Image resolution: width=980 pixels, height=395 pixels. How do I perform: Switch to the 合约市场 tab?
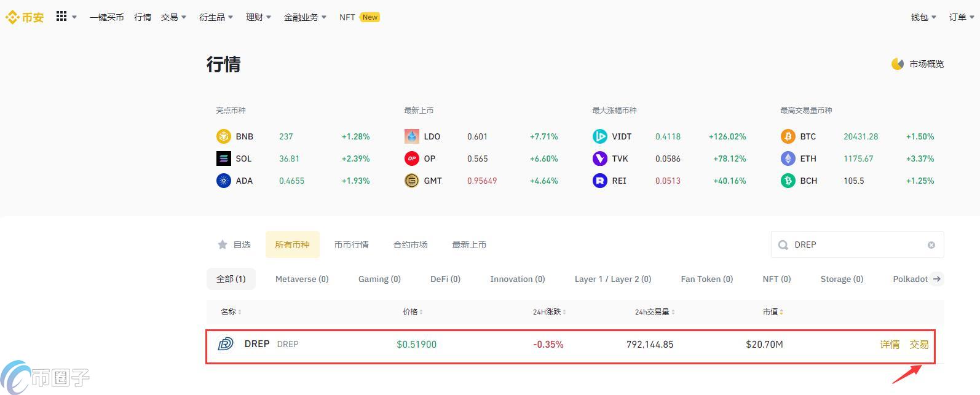click(410, 244)
